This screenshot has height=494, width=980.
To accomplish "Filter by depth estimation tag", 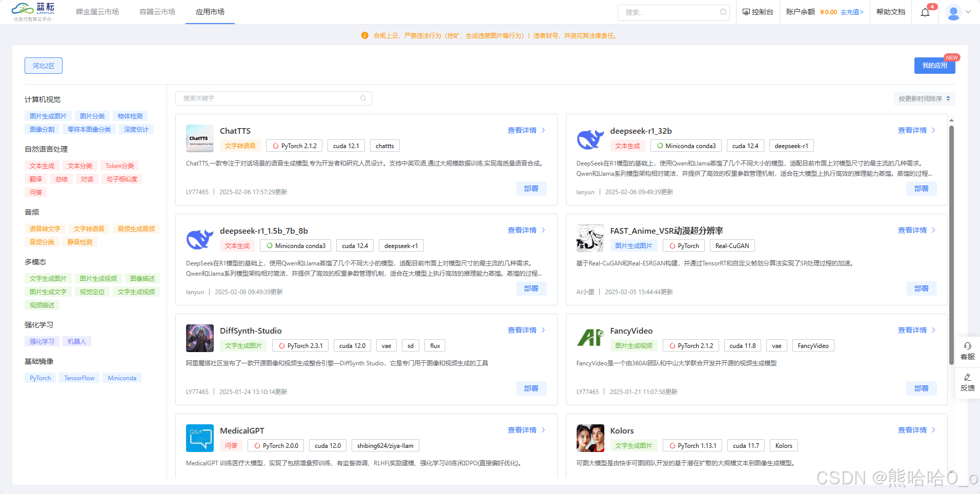I will pyautogui.click(x=136, y=130).
